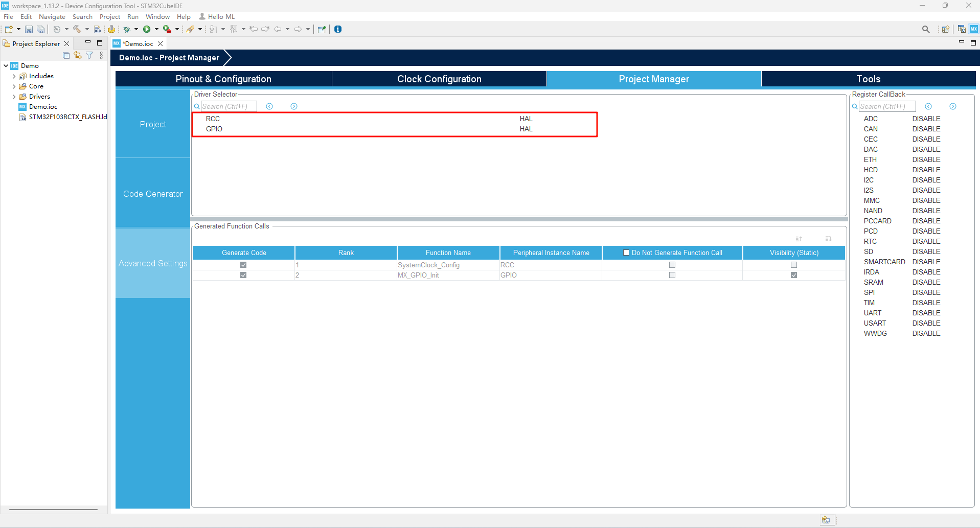Select DISABLE value for the UART callback
The height and width of the screenshot is (528, 980).
926,313
